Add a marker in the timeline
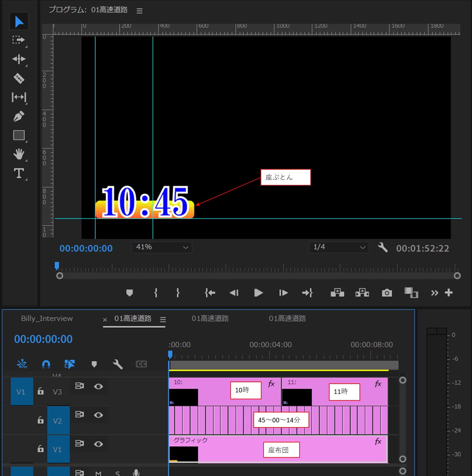The image size is (472, 476). (x=94, y=364)
